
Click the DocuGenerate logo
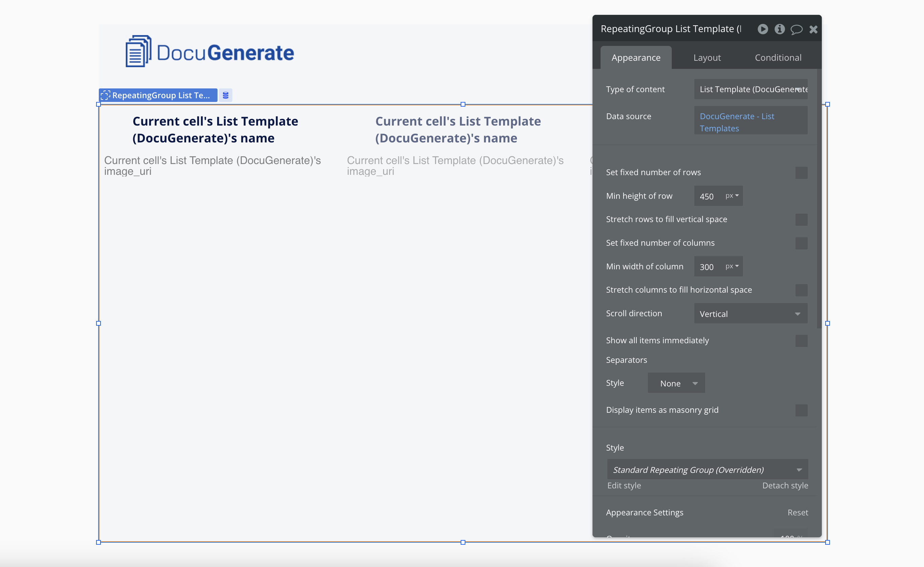click(210, 51)
